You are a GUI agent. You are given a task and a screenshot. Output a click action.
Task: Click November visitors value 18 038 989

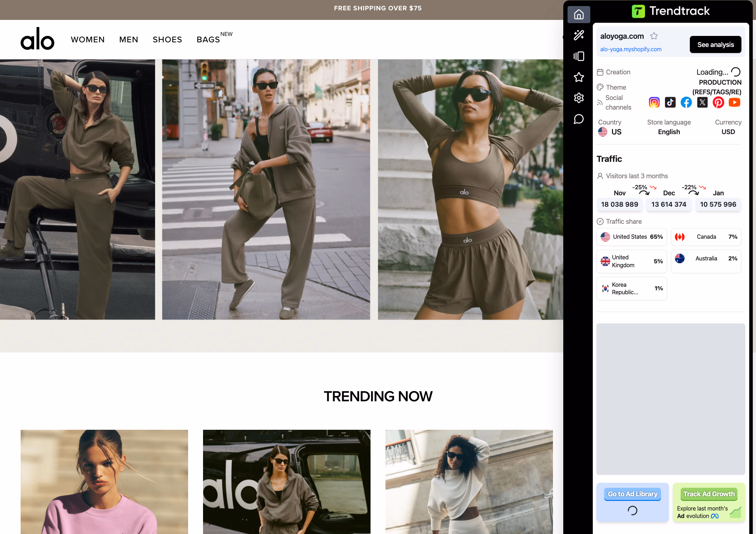619,204
